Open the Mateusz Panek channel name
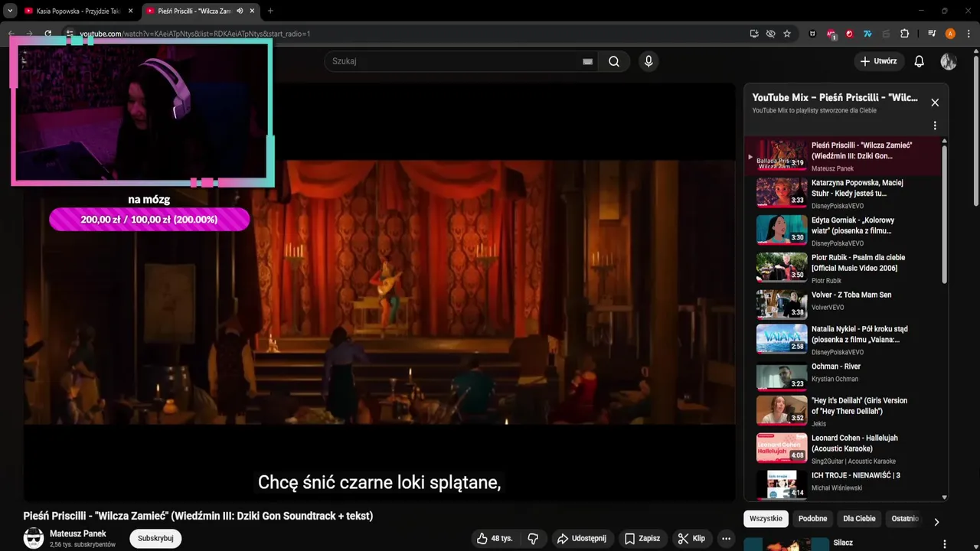 (x=78, y=533)
